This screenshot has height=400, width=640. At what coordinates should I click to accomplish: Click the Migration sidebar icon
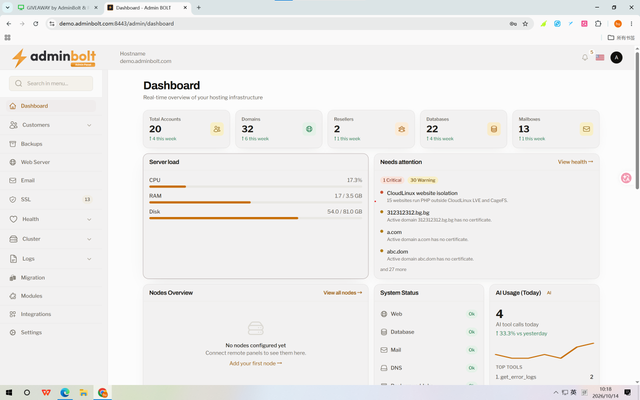[x=13, y=278]
